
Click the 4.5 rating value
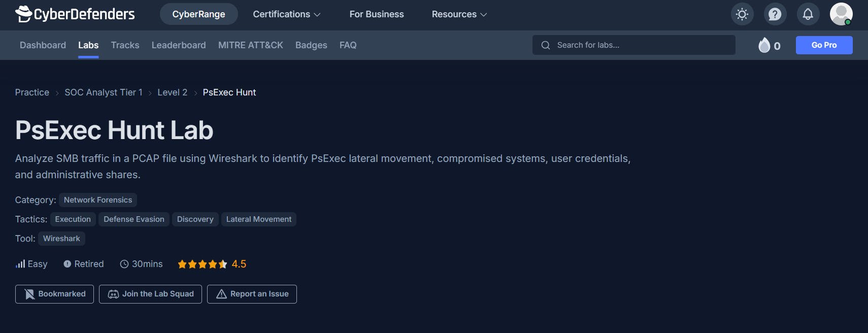(239, 264)
